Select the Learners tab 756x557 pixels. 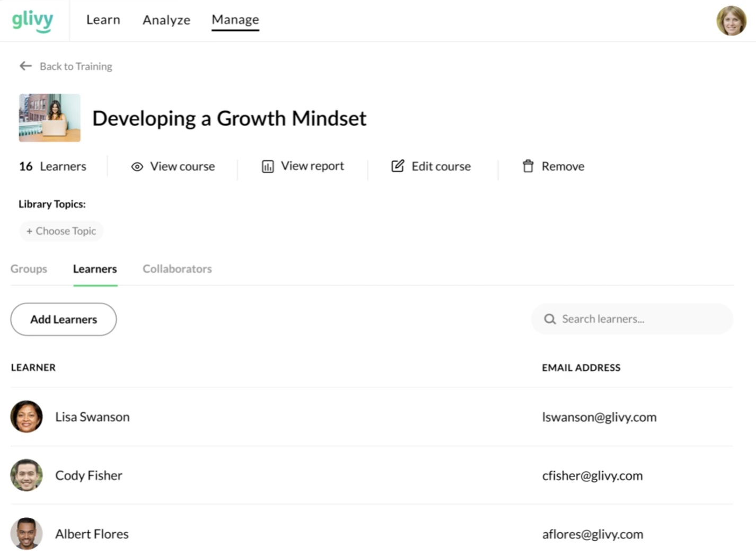pos(95,269)
